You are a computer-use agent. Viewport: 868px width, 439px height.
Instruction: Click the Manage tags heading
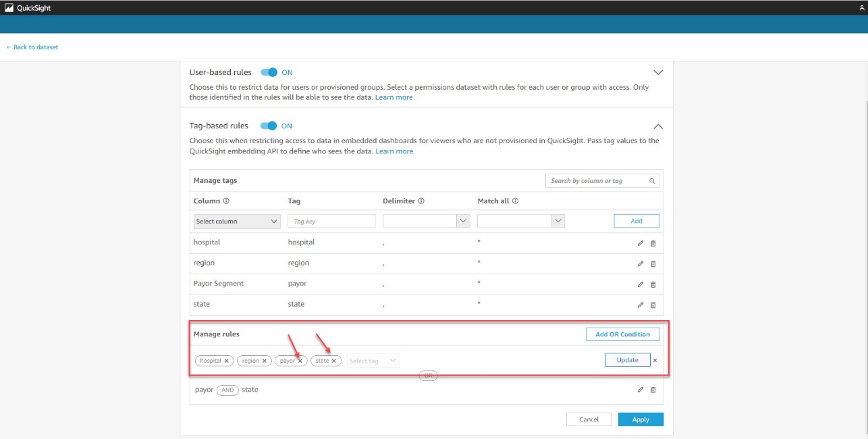tap(215, 180)
